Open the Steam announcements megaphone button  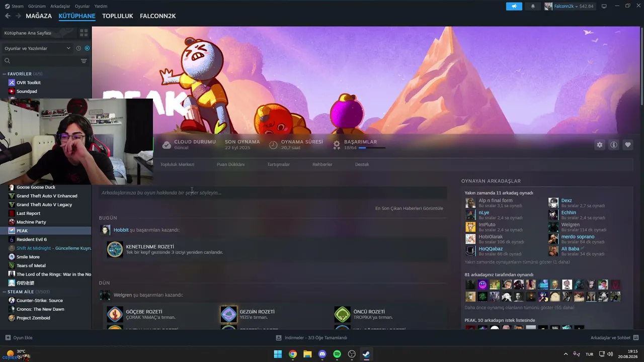(514, 7)
